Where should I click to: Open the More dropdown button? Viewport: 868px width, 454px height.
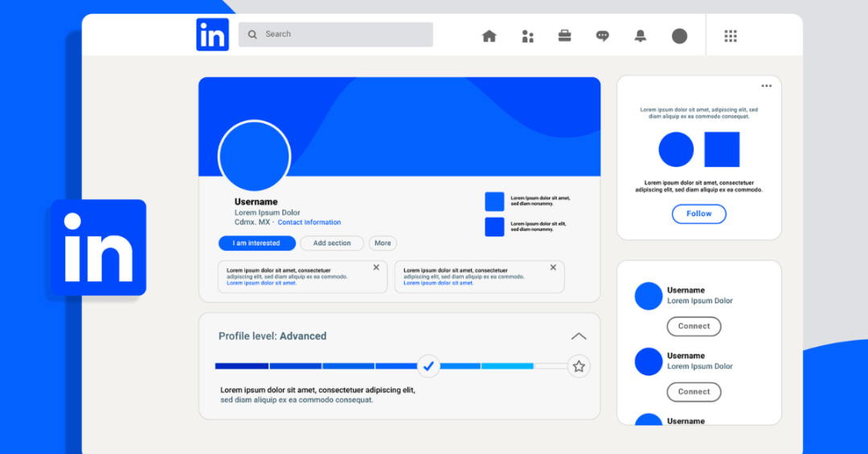tap(383, 243)
